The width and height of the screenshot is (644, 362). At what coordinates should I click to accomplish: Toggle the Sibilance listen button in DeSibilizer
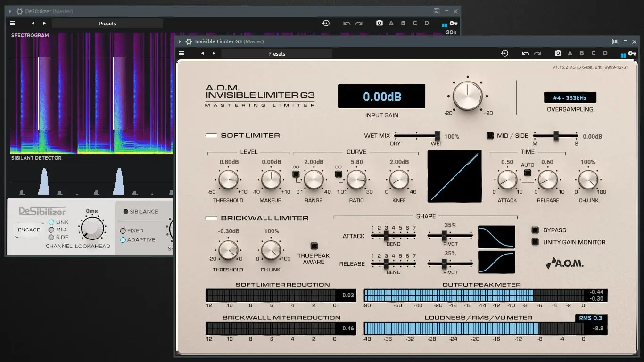point(126,212)
